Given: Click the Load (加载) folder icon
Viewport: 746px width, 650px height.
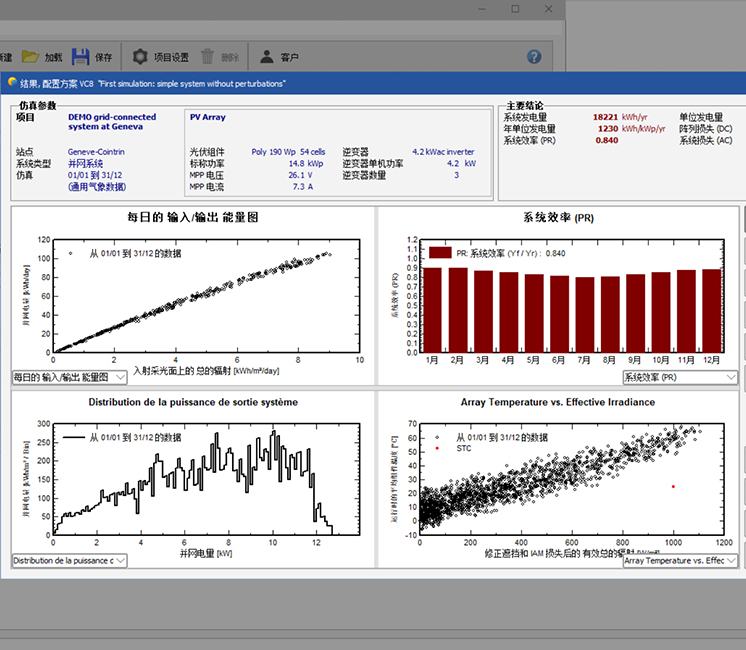Looking at the screenshot, I should [x=30, y=57].
